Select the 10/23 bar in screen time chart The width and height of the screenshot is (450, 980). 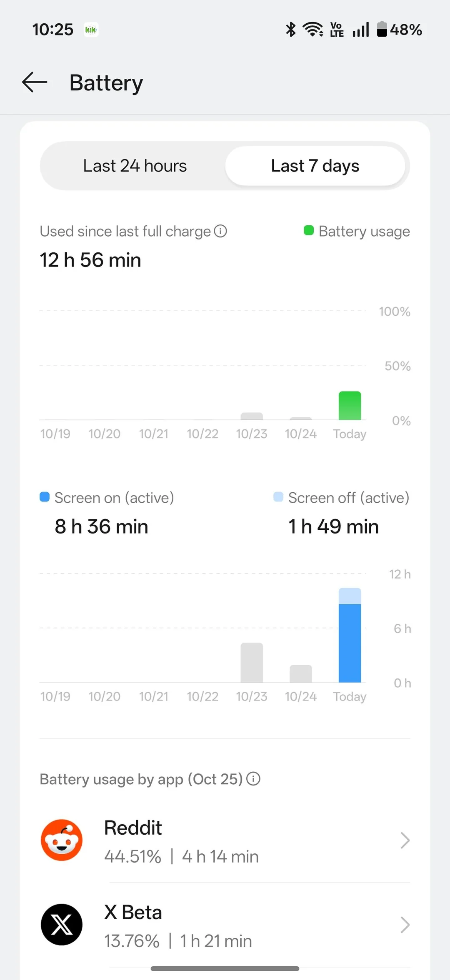tap(252, 662)
